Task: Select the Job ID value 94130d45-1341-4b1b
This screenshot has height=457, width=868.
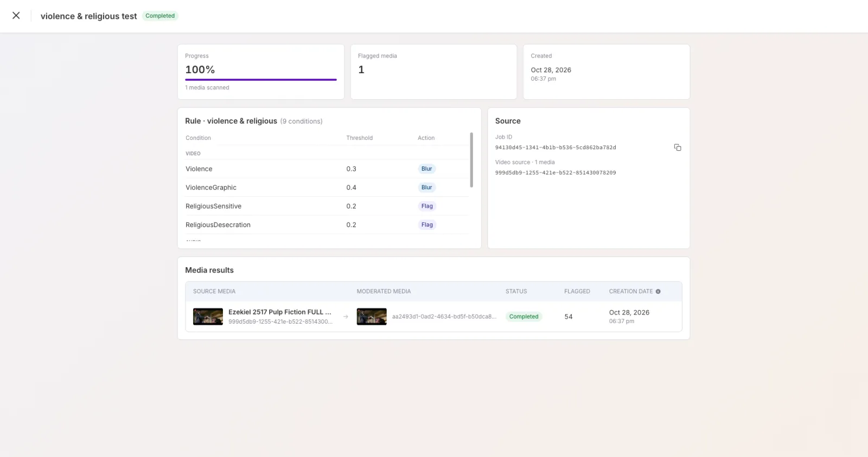Action: [556, 147]
